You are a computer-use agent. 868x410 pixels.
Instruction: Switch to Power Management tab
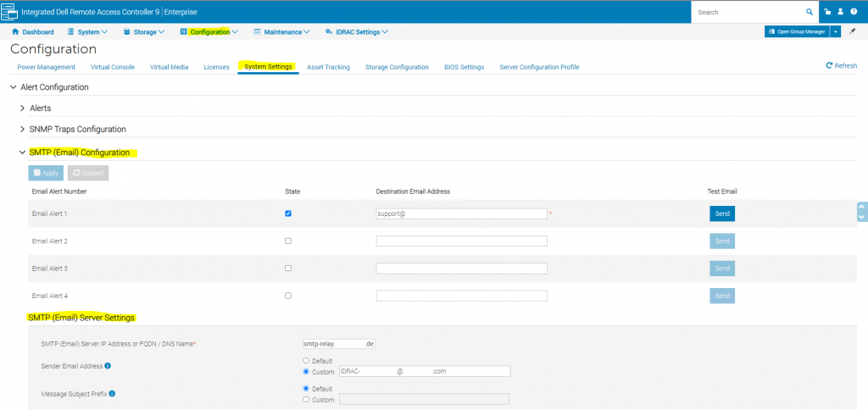[x=46, y=67]
